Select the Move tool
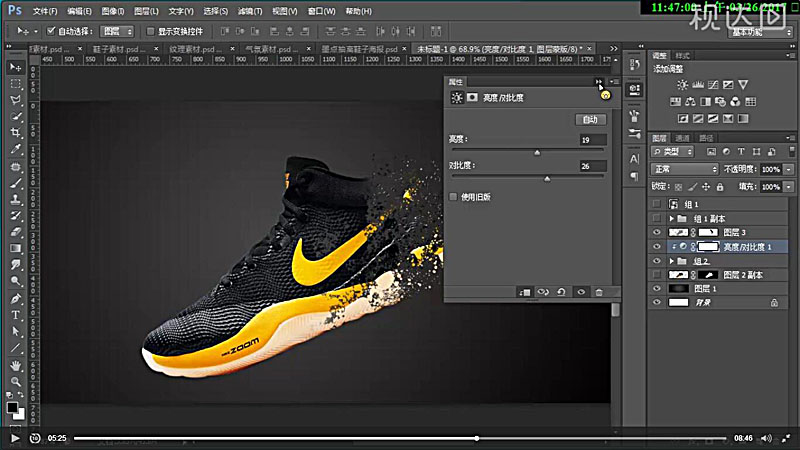 (x=15, y=67)
